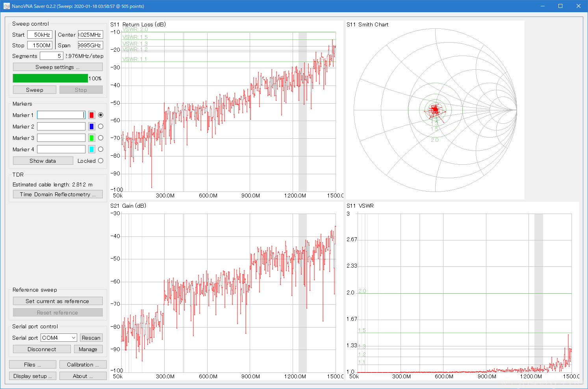The height and width of the screenshot is (389, 588).
Task: Open the Files dialog
Action: 33,365
